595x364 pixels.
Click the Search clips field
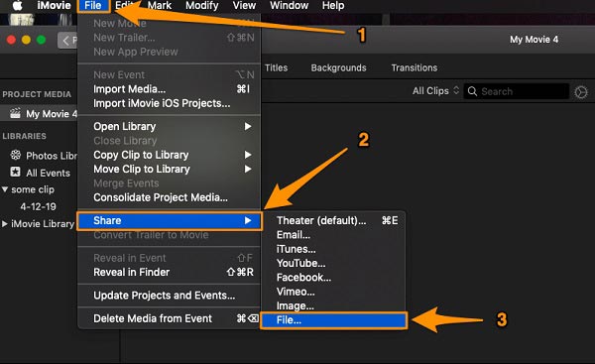(516, 91)
